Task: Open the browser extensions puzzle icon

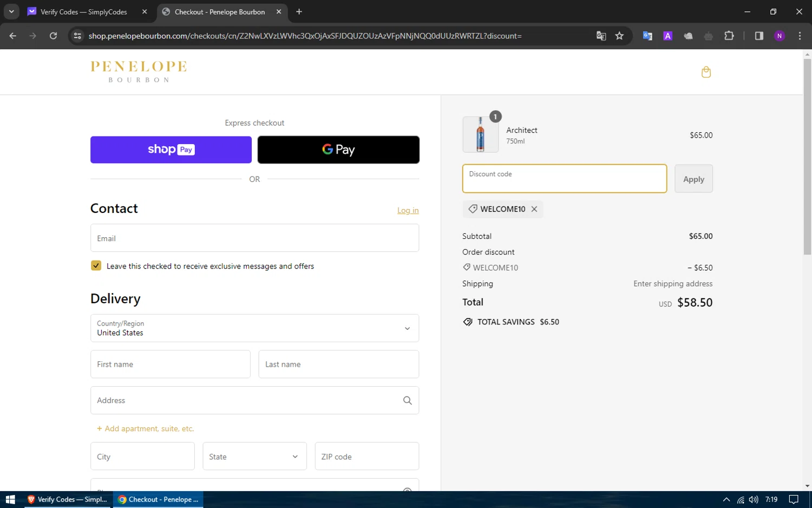Action: click(x=729, y=36)
